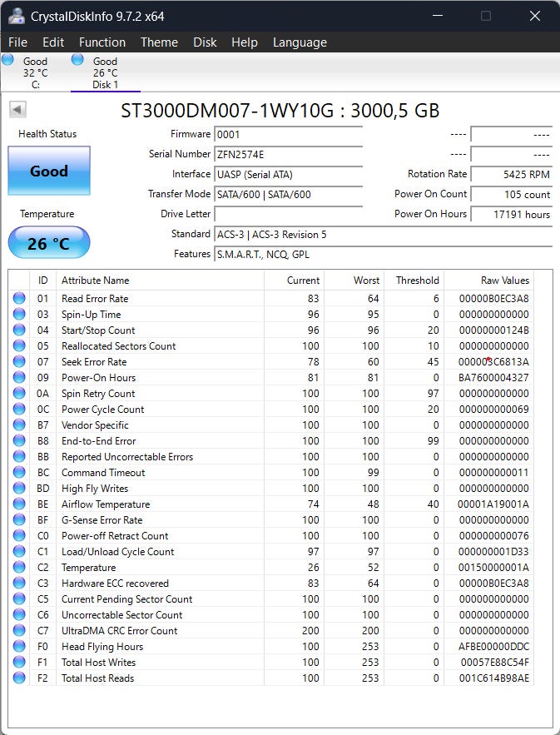The image size is (560, 735).
Task: Click the status icon for Total Host Reads
Action: (x=19, y=678)
